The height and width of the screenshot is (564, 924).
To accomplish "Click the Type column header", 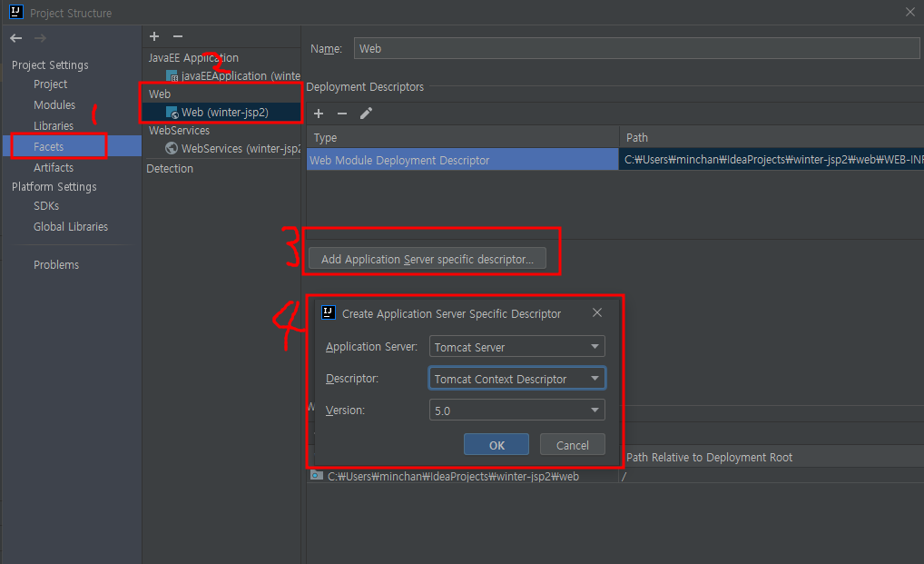I will point(463,137).
